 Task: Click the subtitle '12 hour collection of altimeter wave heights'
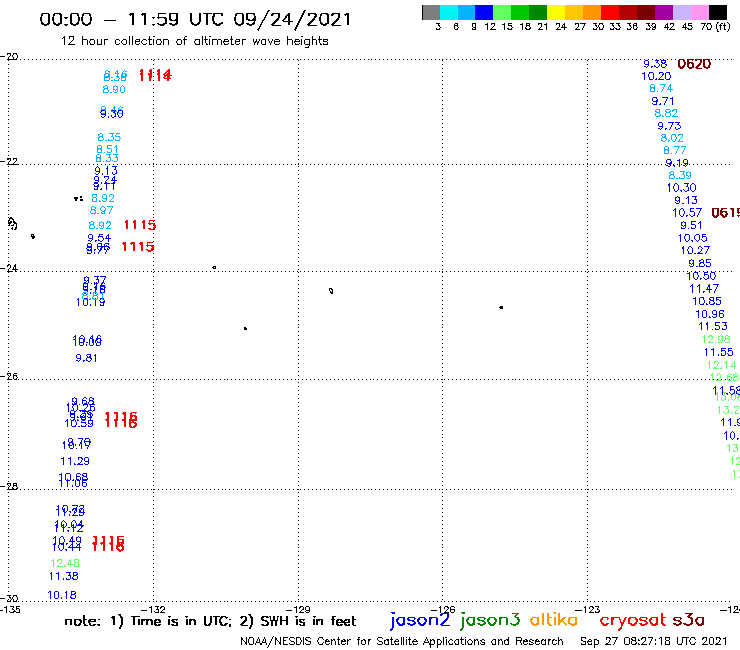point(194,41)
